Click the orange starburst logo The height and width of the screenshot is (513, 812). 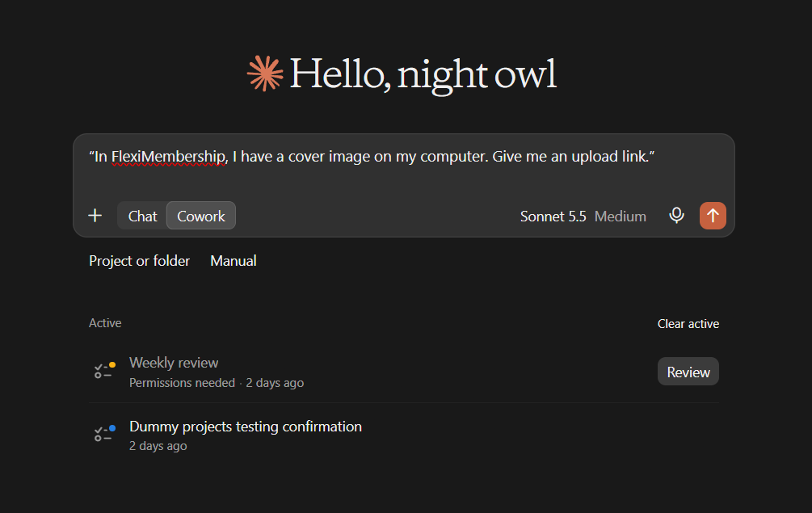[x=265, y=74]
